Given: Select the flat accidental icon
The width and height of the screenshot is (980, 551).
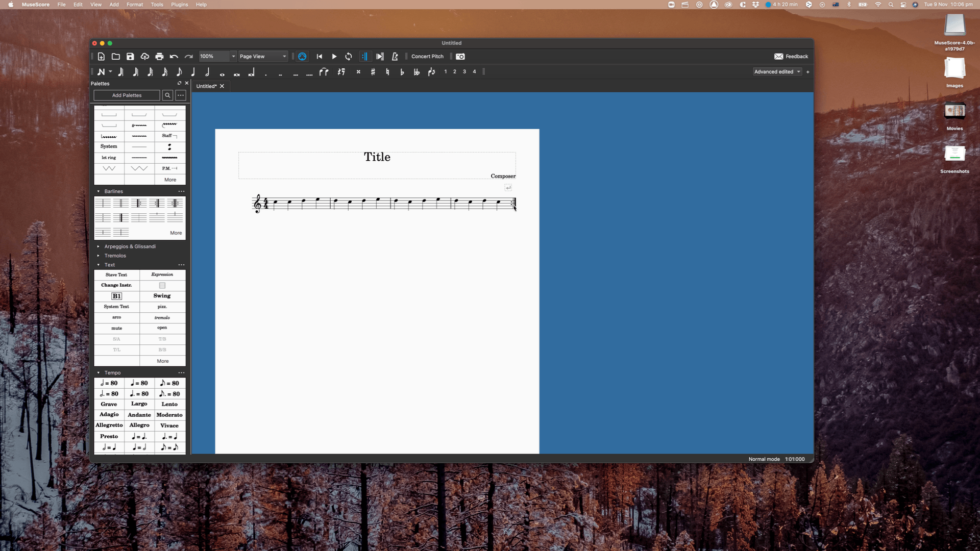Looking at the screenshot, I should (x=402, y=72).
